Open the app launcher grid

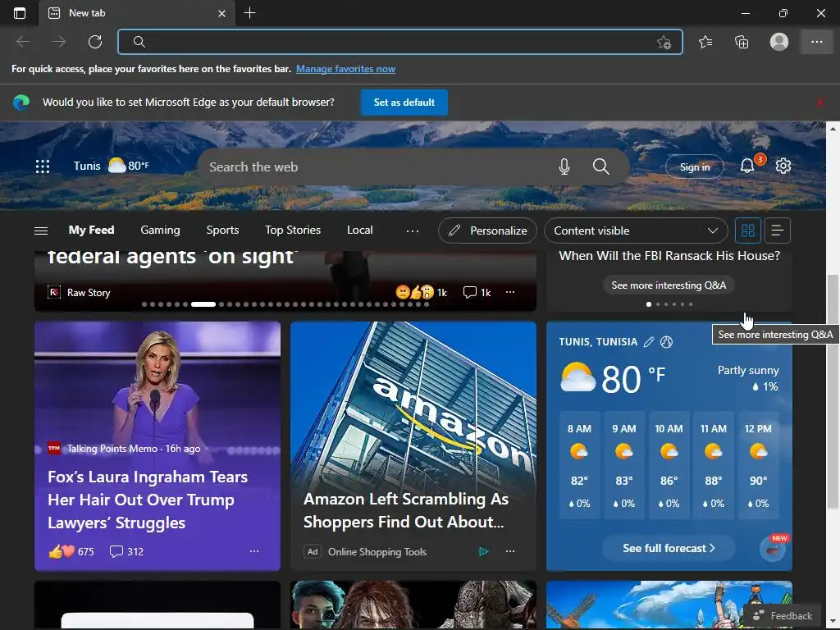click(43, 167)
